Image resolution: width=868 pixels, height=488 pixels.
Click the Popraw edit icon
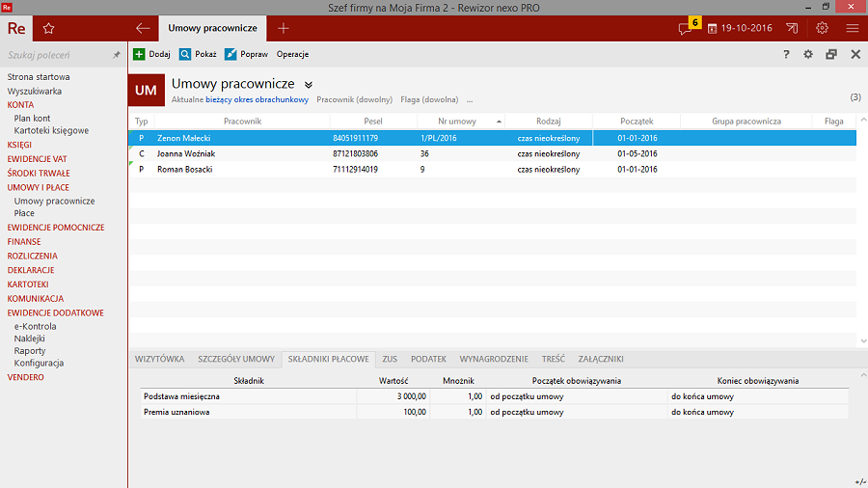231,54
